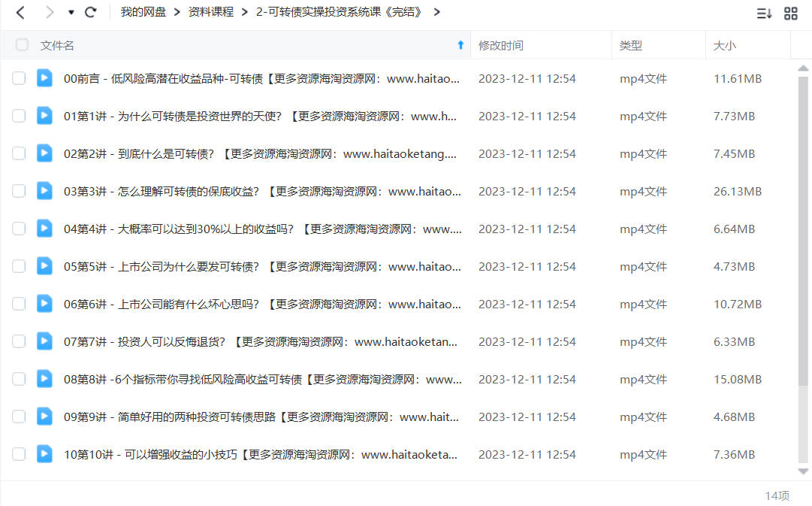Select file name 06第6讲 - 上市公司能有什么坏心思吗
This screenshot has height=506, width=812.
pyautogui.click(x=262, y=305)
